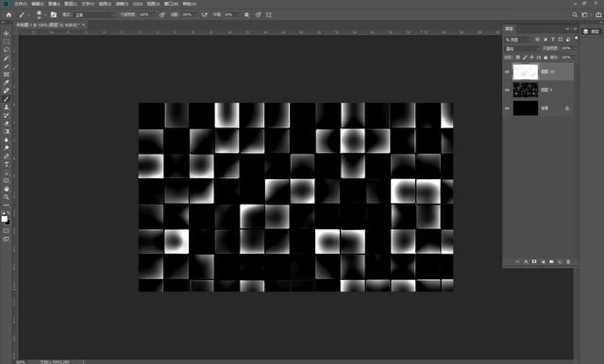Open the workspace switcher icon at top right
Viewport: 604px width, 364px height.
click(x=585, y=15)
